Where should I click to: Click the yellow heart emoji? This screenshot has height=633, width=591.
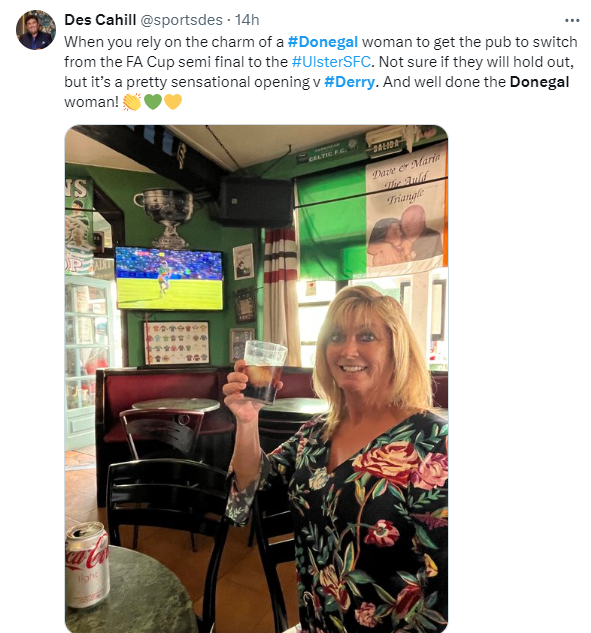click(x=173, y=102)
